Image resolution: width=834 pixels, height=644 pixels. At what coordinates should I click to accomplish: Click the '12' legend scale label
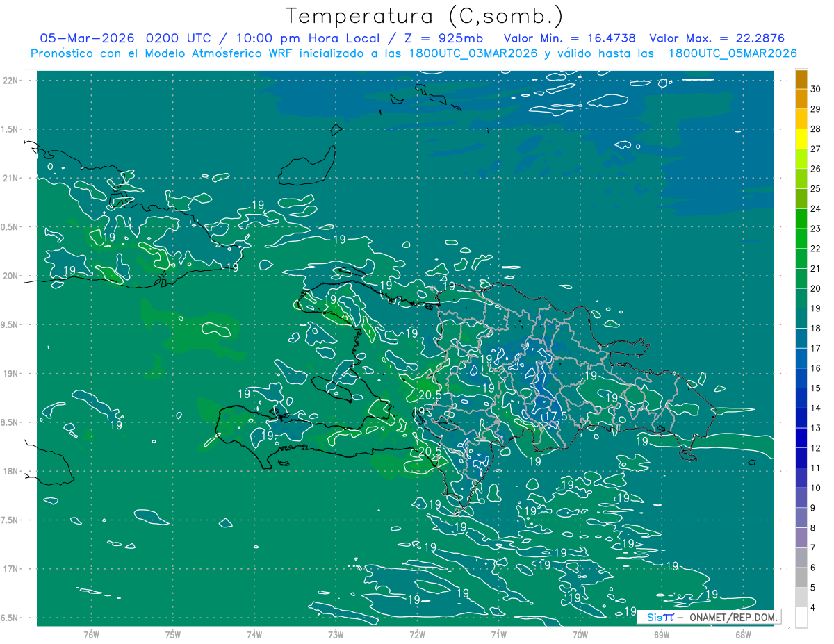tap(816, 448)
